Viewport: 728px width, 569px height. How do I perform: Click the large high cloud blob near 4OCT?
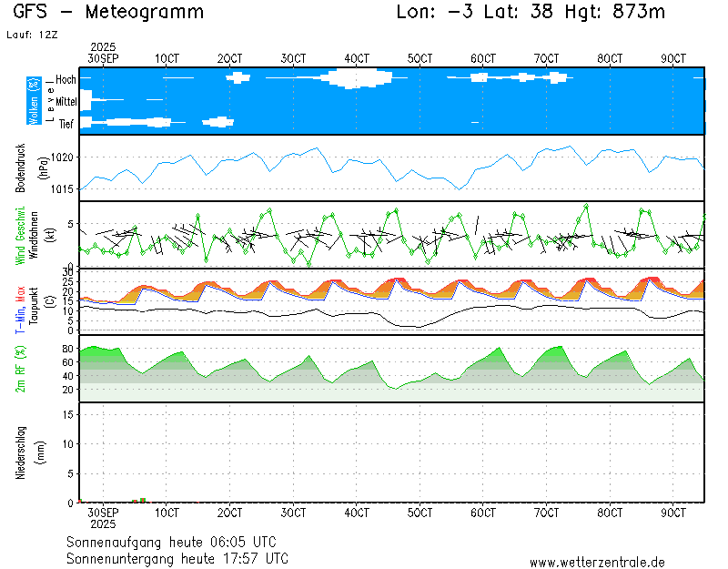pyautogui.click(x=357, y=78)
